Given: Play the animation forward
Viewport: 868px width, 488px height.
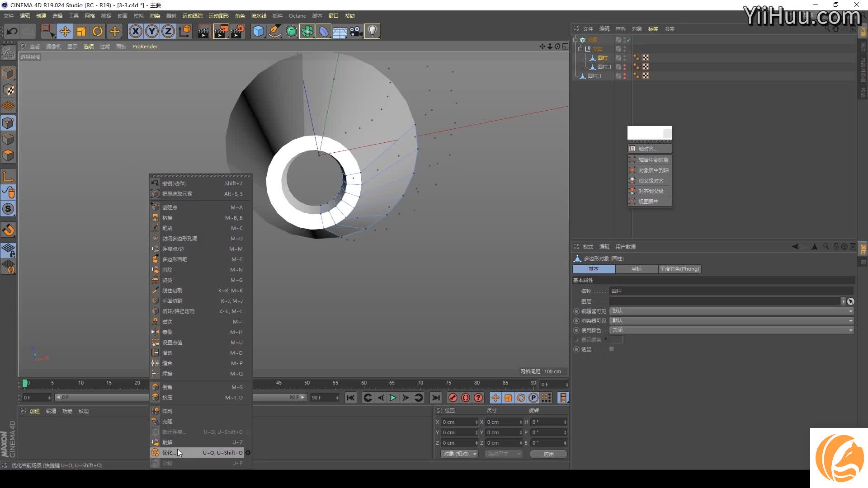Looking at the screenshot, I should [x=393, y=398].
